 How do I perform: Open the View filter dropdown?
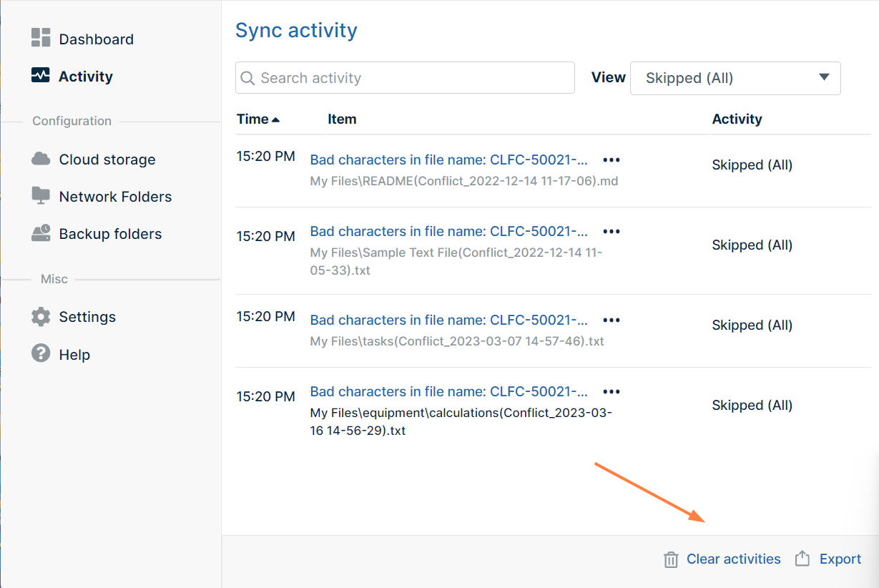tap(735, 78)
